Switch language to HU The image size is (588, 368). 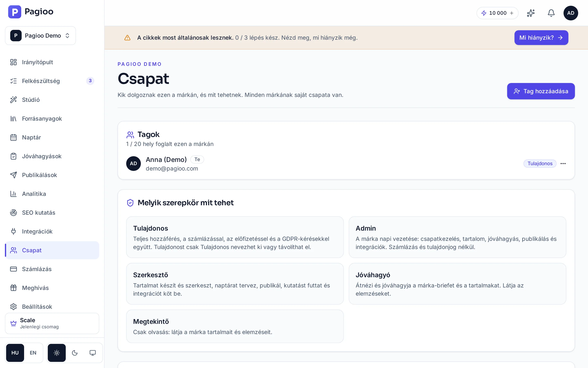click(x=15, y=353)
